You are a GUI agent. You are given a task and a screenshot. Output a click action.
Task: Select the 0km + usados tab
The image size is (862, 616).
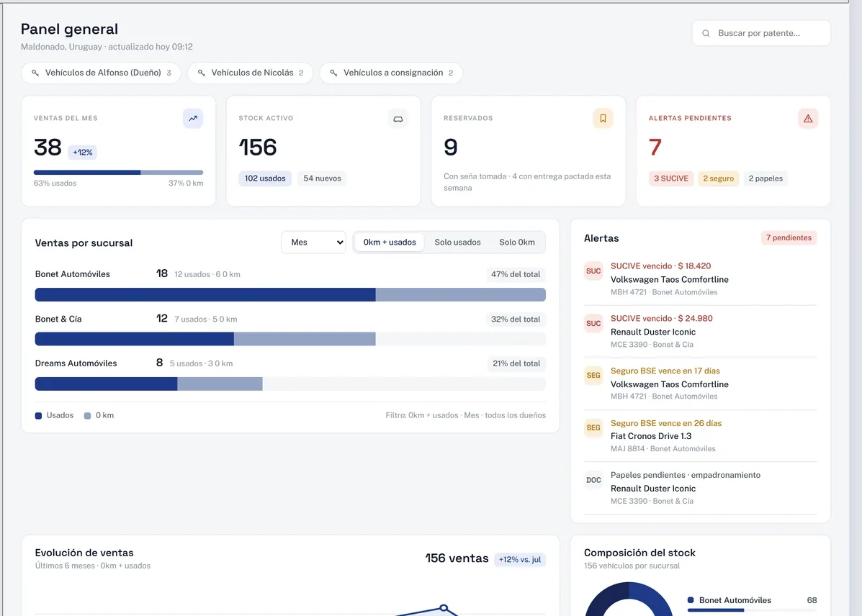pos(389,243)
